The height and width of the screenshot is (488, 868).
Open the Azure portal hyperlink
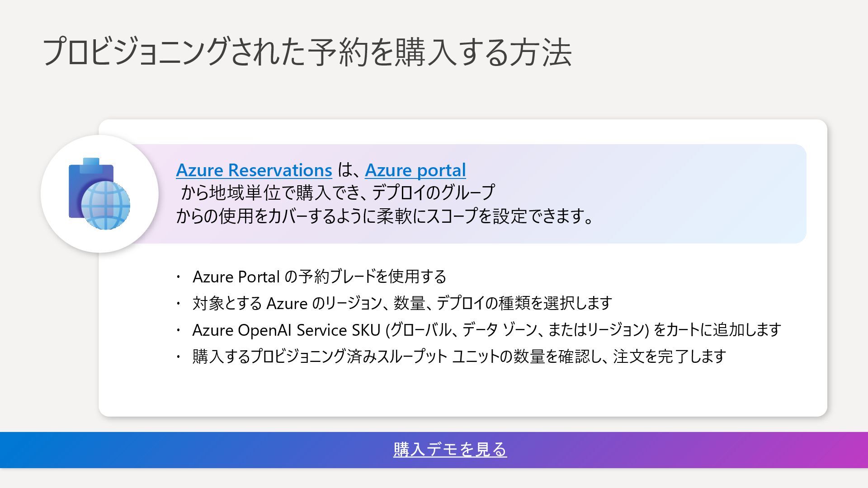click(x=415, y=170)
